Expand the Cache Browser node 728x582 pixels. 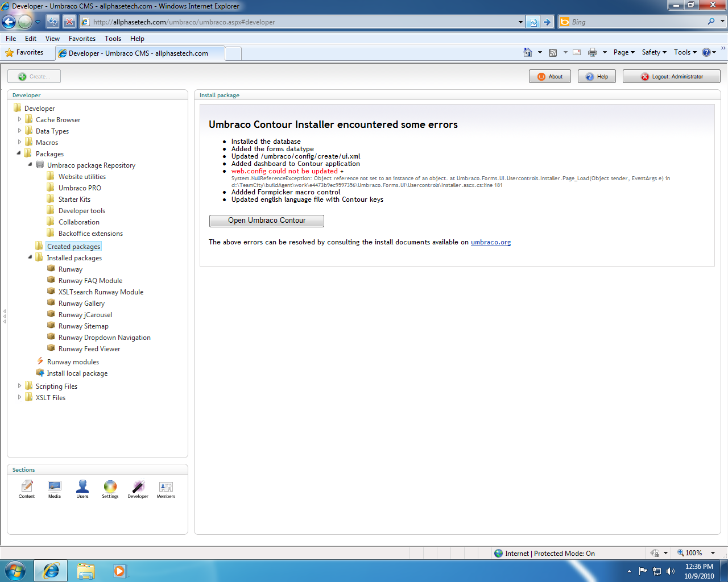coord(19,119)
